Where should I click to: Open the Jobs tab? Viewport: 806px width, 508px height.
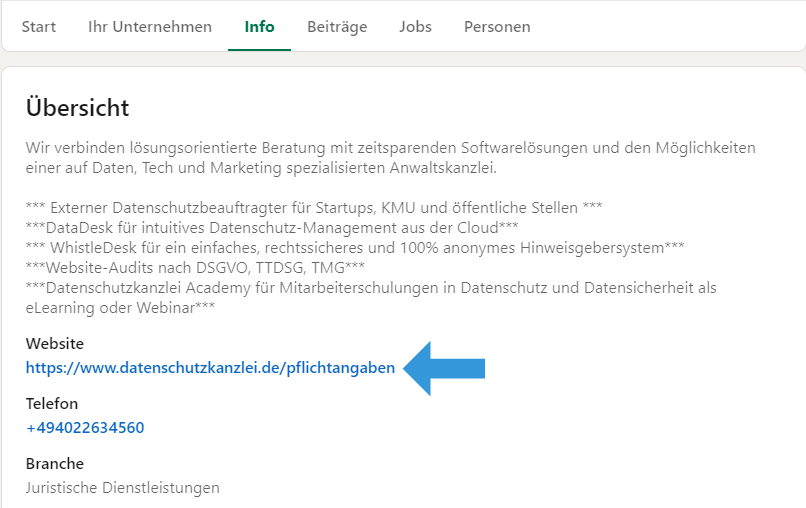coord(415,27)
